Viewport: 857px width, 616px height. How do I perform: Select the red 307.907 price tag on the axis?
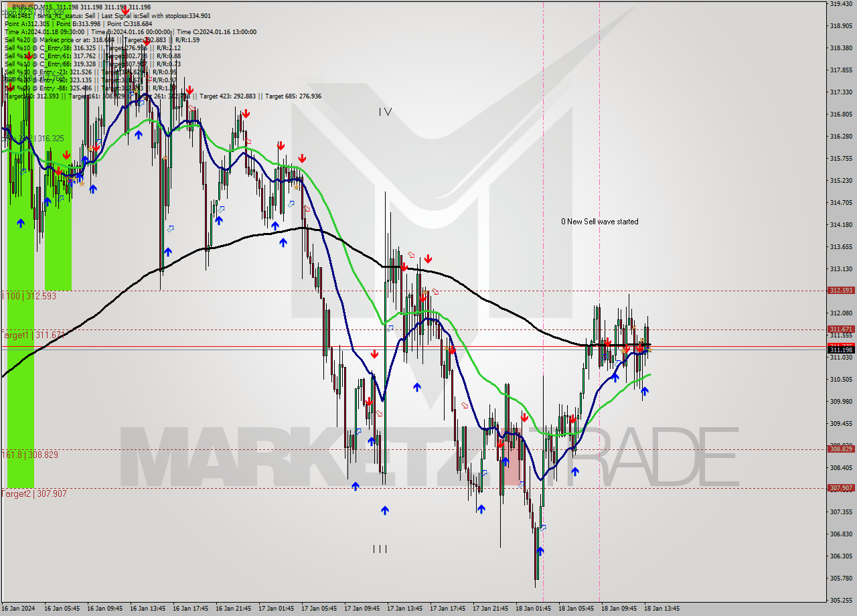click(x=840, y=487)
